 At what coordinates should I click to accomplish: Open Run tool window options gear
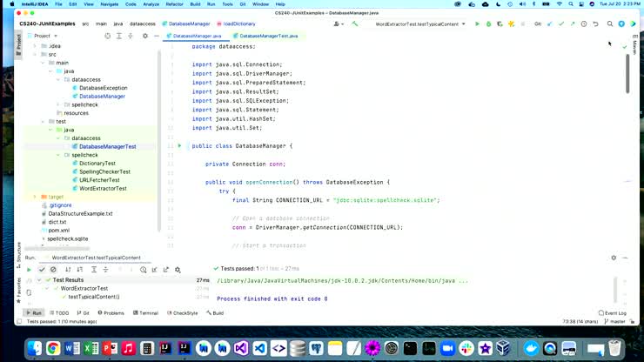tap(614, 258)
